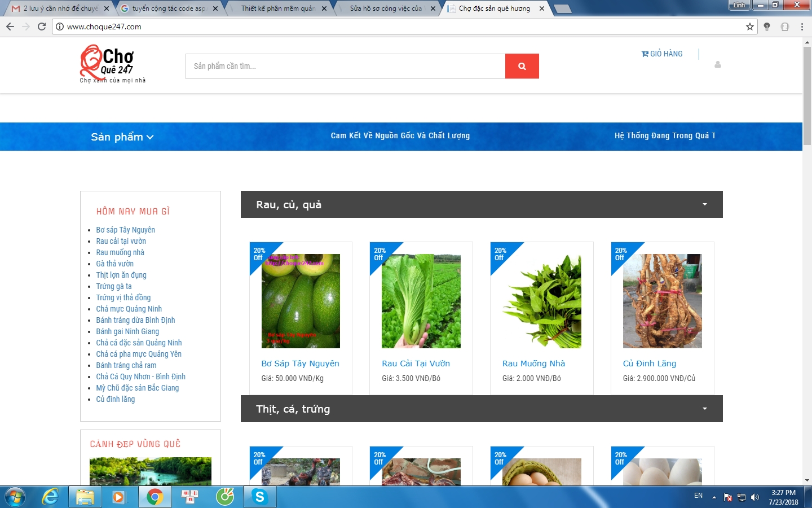
Task: Switch to Chrome in the taskbar
Action: coord(155,497)
